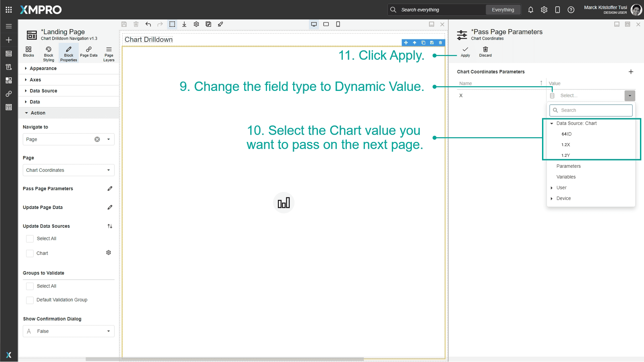Select the Blocks panel icon
Viewport: 644px width, 362px height.
(x=29, y=52)
